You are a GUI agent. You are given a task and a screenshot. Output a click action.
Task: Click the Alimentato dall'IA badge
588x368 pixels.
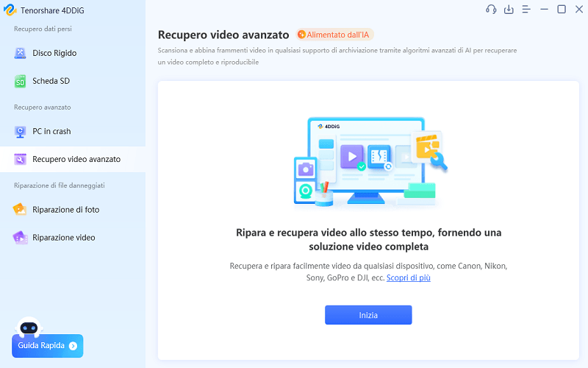334,35
